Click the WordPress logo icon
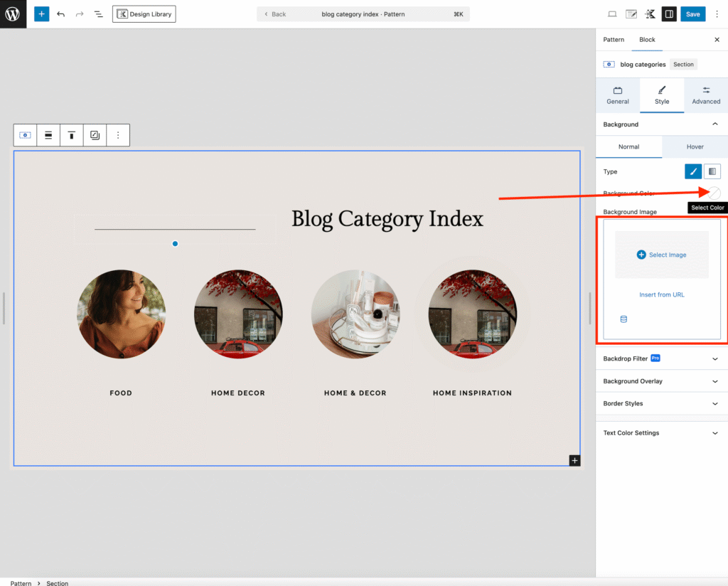 [x=13, y=14]
